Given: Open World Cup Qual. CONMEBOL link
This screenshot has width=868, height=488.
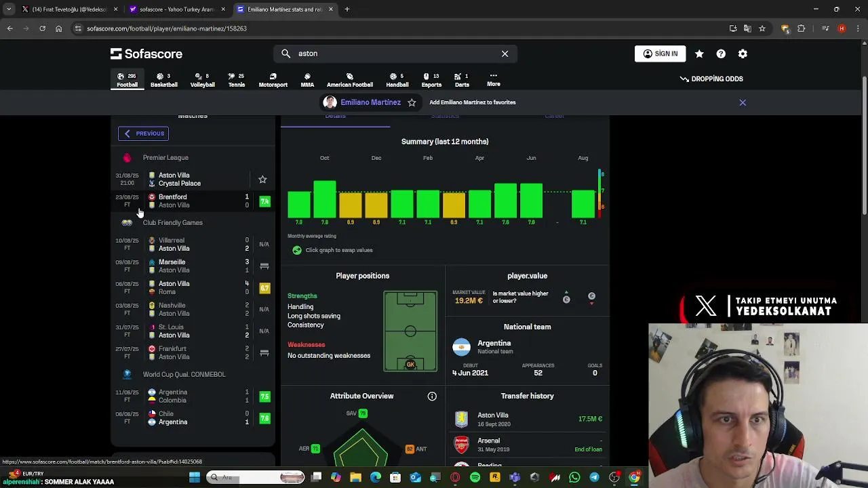Looking at the screenshot, I should pyautogui.click(x=184, y=374).
